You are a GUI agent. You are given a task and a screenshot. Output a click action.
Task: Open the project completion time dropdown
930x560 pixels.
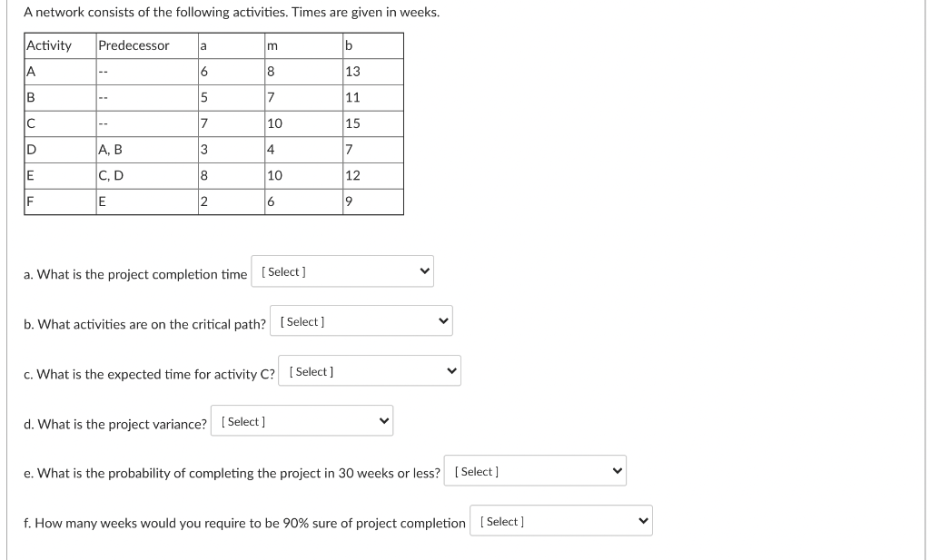pyautogui.click(x=342, y=271)
